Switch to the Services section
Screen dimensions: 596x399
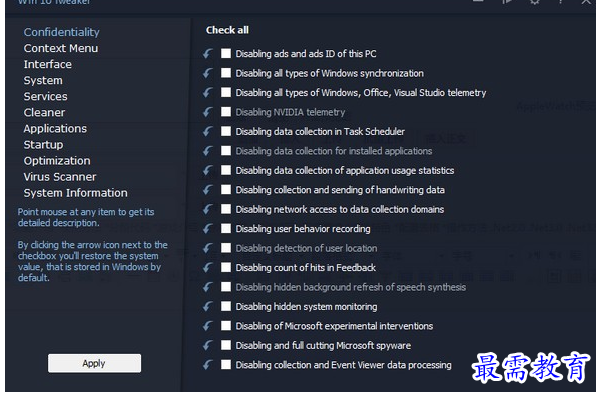pyautogui.click(x=46, y=97)
